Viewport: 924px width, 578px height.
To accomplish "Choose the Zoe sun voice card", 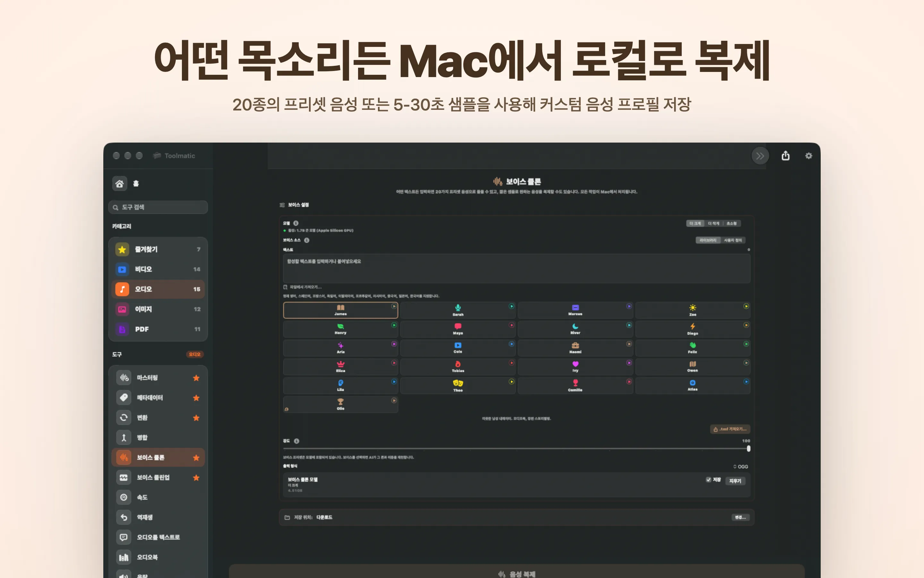I will [693, 310].
